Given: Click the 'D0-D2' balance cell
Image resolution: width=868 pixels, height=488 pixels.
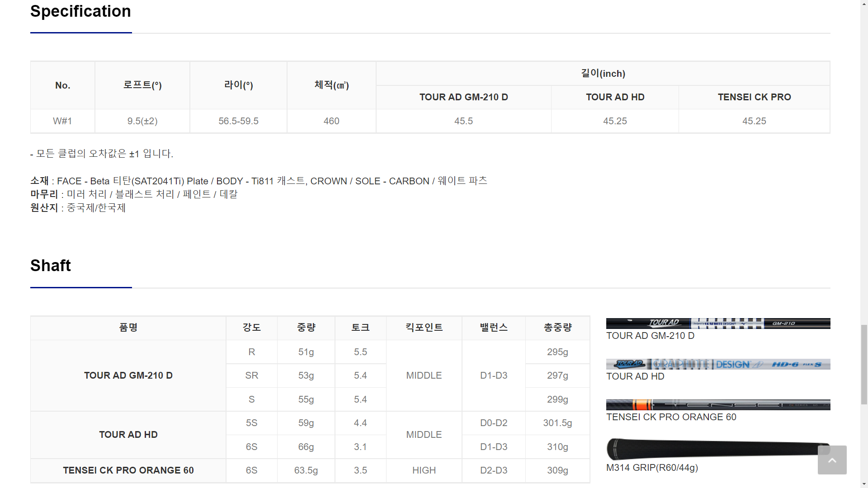Looking at the screenshot, I should [x=494, y=423].
